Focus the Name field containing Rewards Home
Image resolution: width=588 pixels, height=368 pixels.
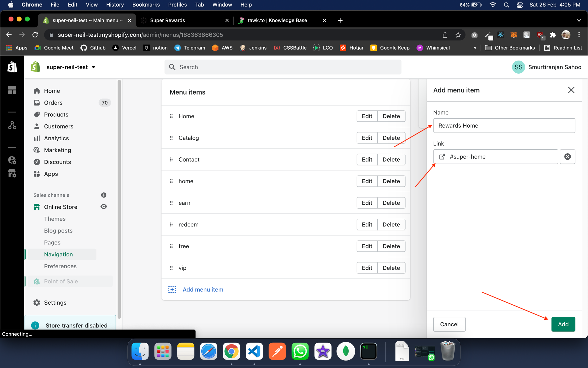coord(504,125)
